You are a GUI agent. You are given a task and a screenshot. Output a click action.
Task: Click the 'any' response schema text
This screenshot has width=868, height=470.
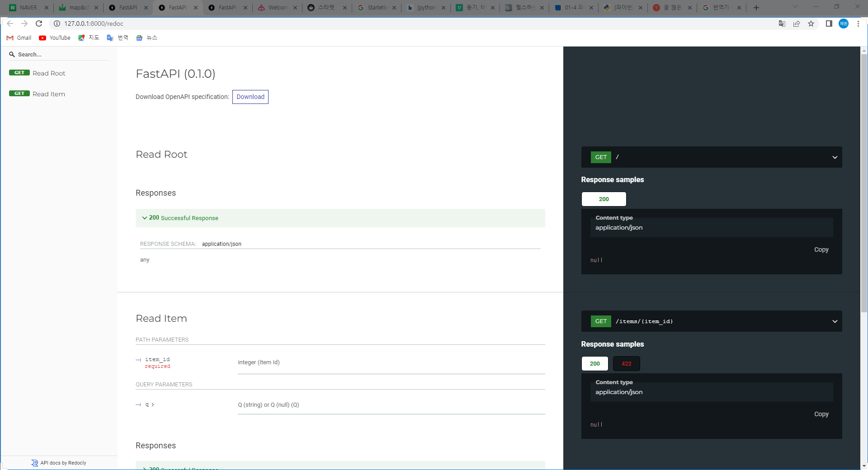pos(145,260)
